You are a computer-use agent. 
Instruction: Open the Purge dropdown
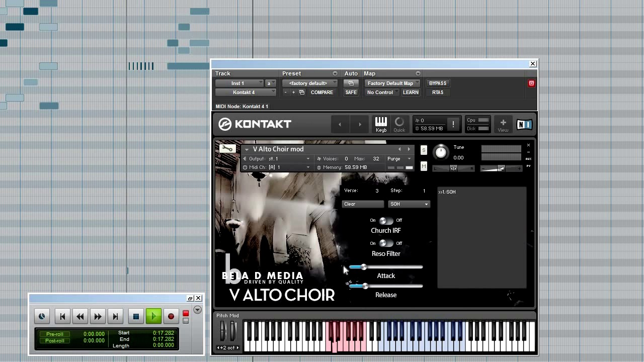399,159
